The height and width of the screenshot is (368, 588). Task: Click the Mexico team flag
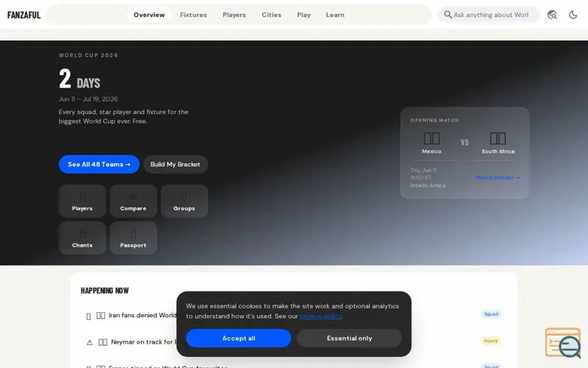pos(431,138)
